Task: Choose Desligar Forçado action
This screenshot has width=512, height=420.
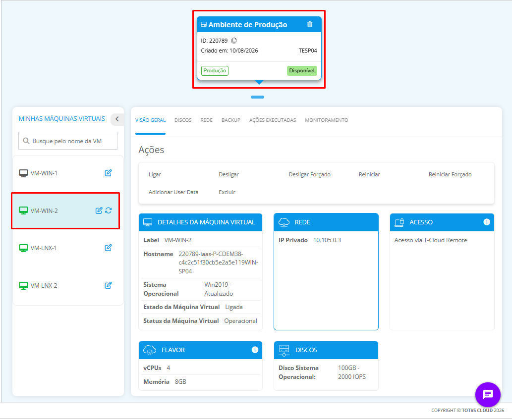Action: click(x=309, y=174)
